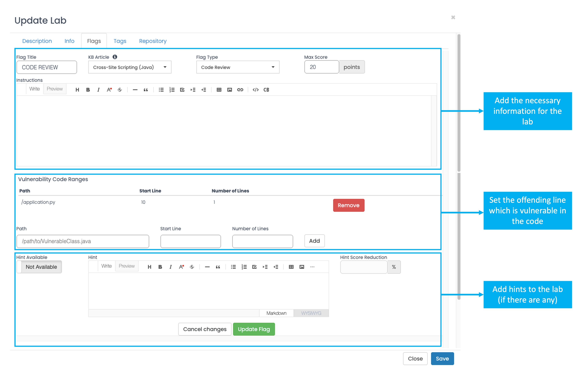This screenshot has height=378, width=588.
Task: Click the KB Article info icon
Action: pos(115,57)
